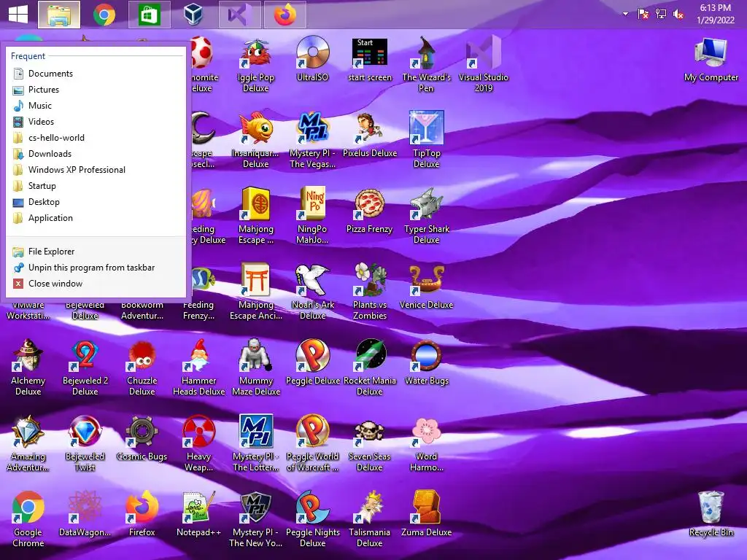Click the File Explorer taskbar icon

(x=59, y=15)
